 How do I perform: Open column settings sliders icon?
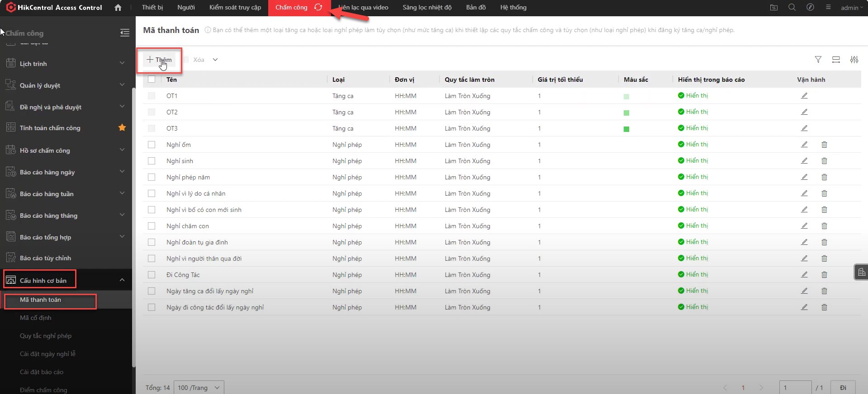click(854, 60)
